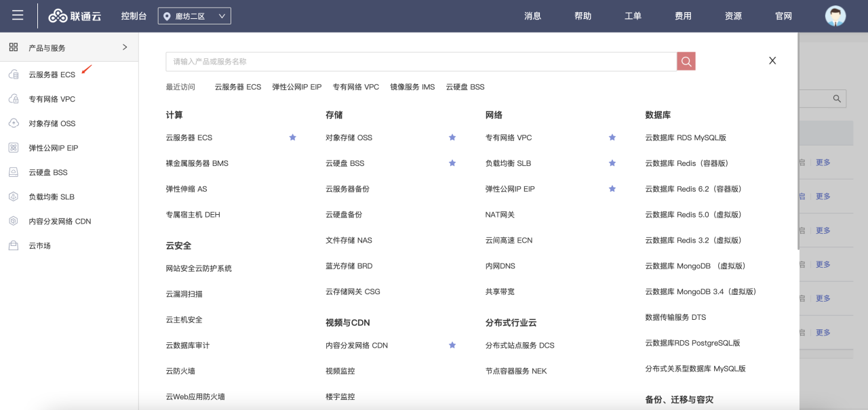Open the 费用 top menu

[x=683, y=16]
